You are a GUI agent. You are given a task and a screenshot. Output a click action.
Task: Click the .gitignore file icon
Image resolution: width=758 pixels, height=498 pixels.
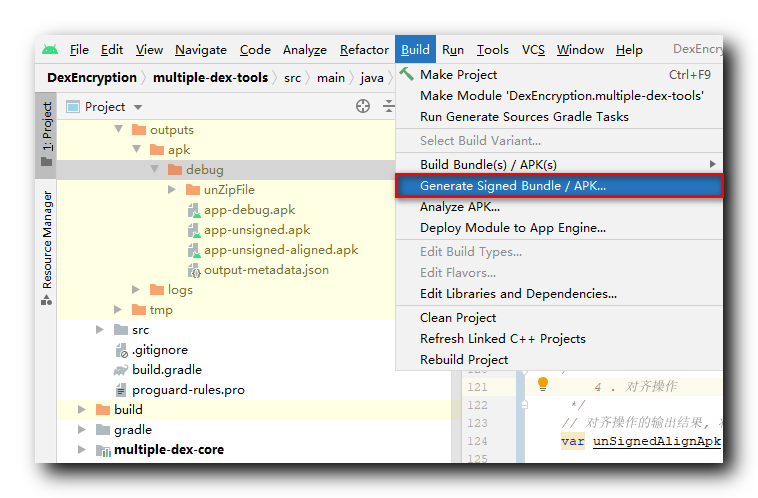tap(121, 350)
